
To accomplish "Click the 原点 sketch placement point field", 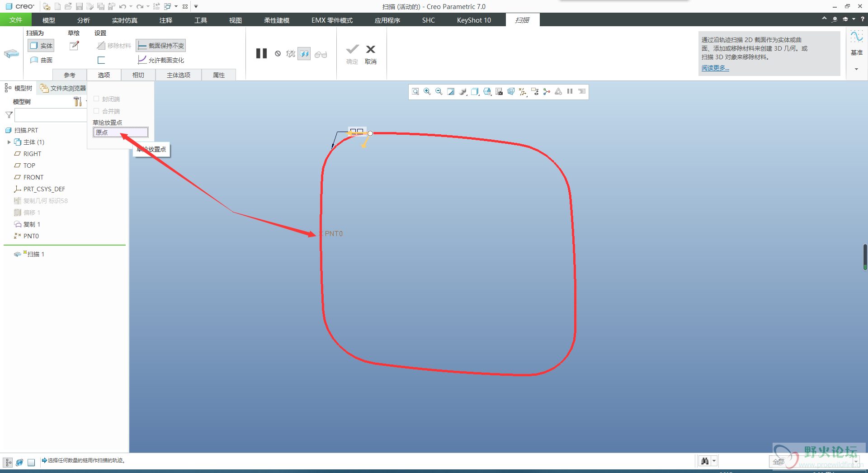I will point(121,132).
